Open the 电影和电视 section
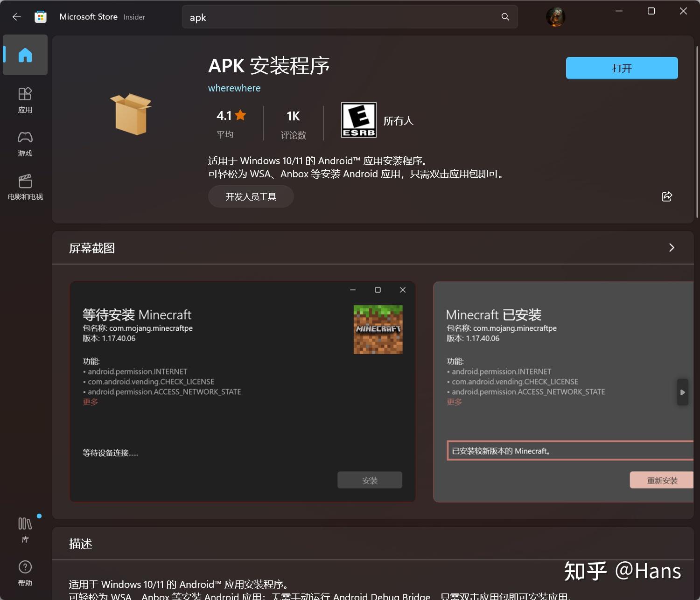700x600 pixels. [25, 187]
